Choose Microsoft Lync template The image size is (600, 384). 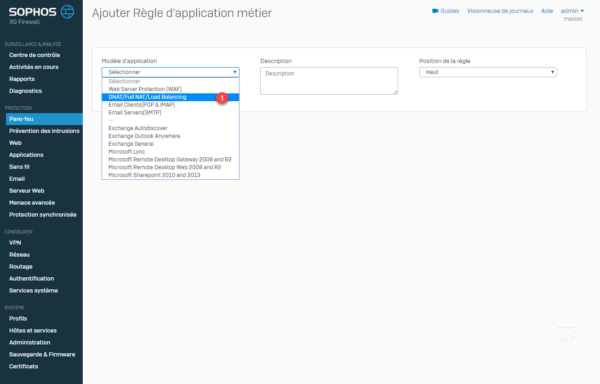click(127, 151)
